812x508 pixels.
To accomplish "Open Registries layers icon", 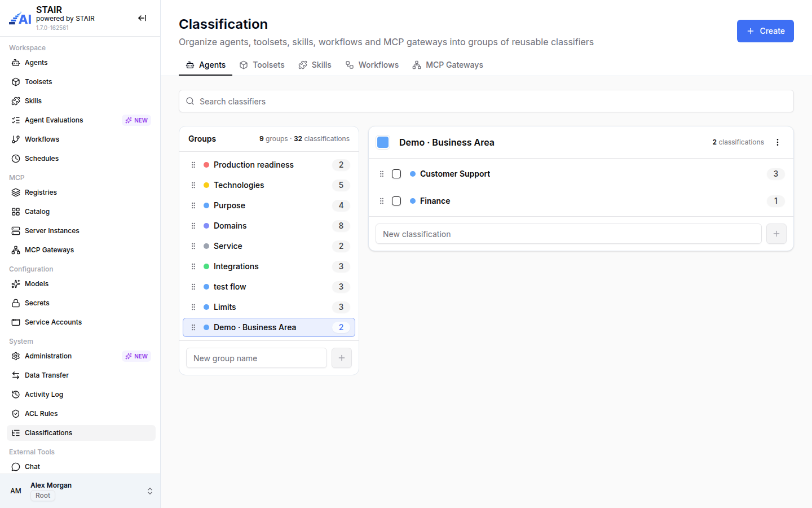I will pos(16,192).
